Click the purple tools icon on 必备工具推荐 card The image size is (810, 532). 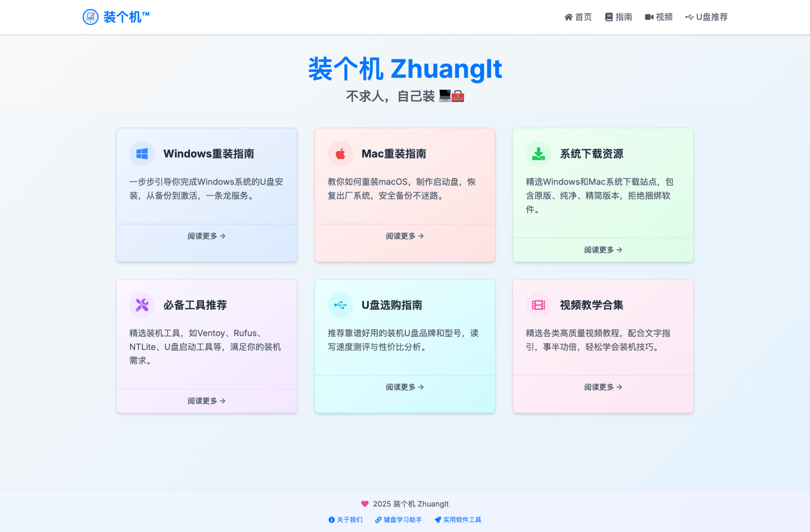coord(142,305)
